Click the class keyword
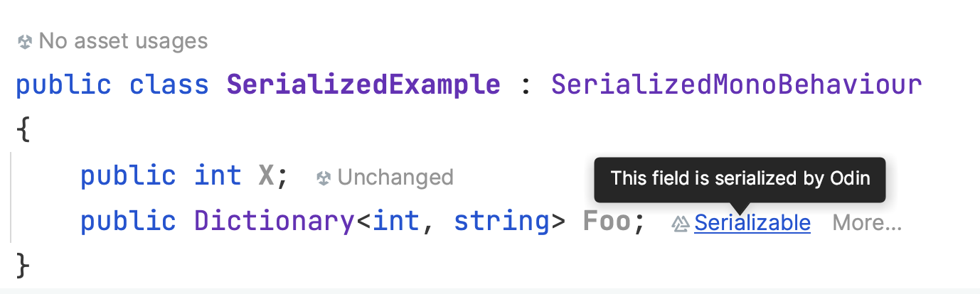The width and height of the screenshot is (980, 294). (169, 85)
